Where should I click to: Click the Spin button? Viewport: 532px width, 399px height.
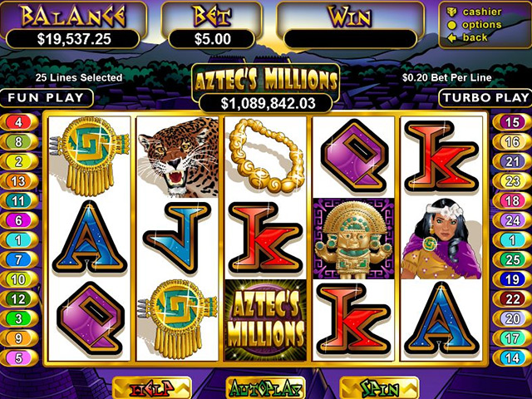tap(379, 388)
